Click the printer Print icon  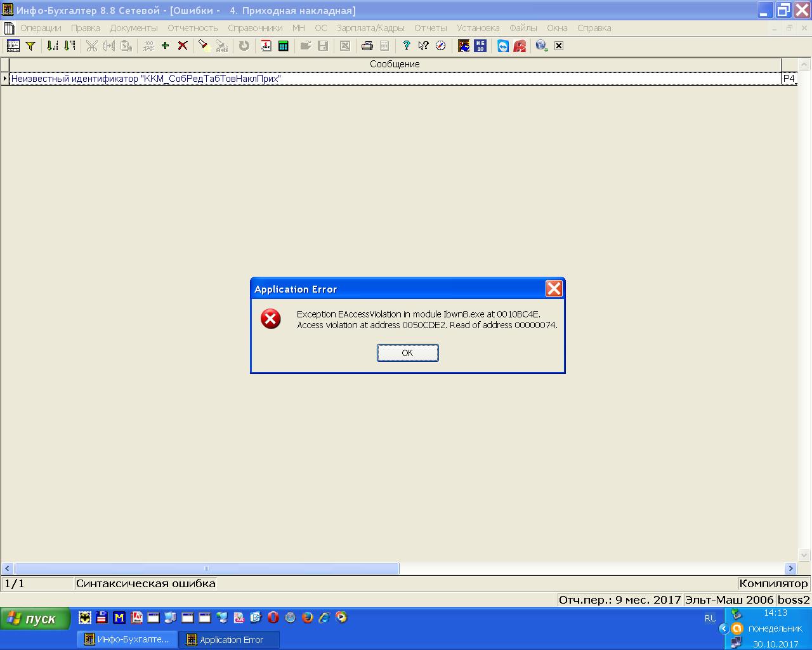point(367,46)
